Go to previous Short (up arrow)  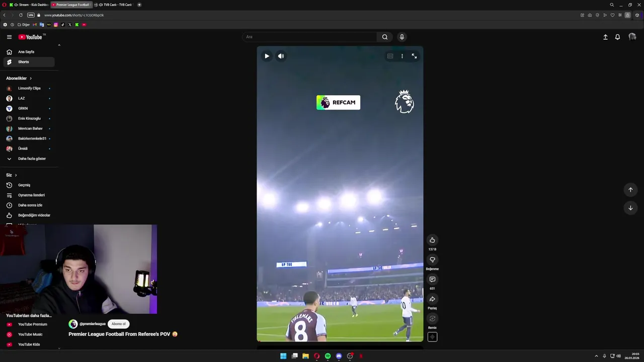click(630, 190)
